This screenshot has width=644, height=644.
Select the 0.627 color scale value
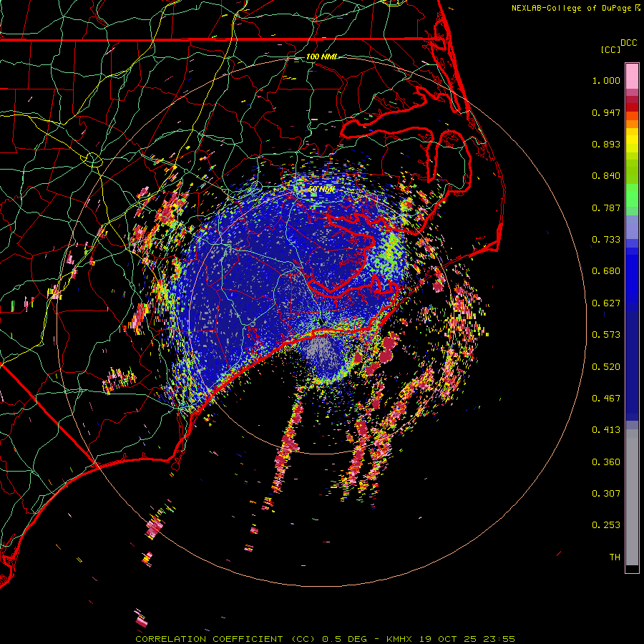pyautogui.click(x=606, y=303)
